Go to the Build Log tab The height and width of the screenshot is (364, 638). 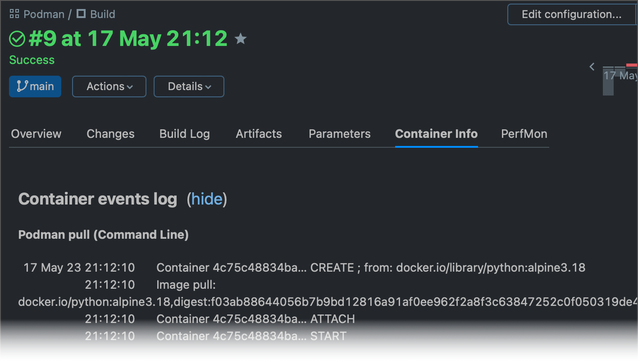coord(185,134)
